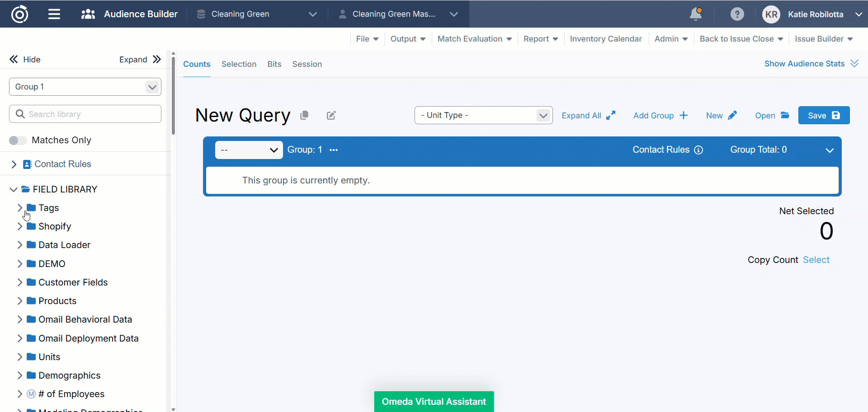The width and height of the screenshot is (868, 412).
Task: Open the notifications bell
Action: (x=696, y=14)
